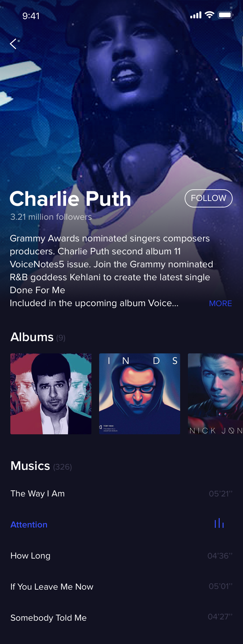This screenshot has width=243, height=644.
Task: Tap the Charlie Puth artist name
Action: (70, 199)
